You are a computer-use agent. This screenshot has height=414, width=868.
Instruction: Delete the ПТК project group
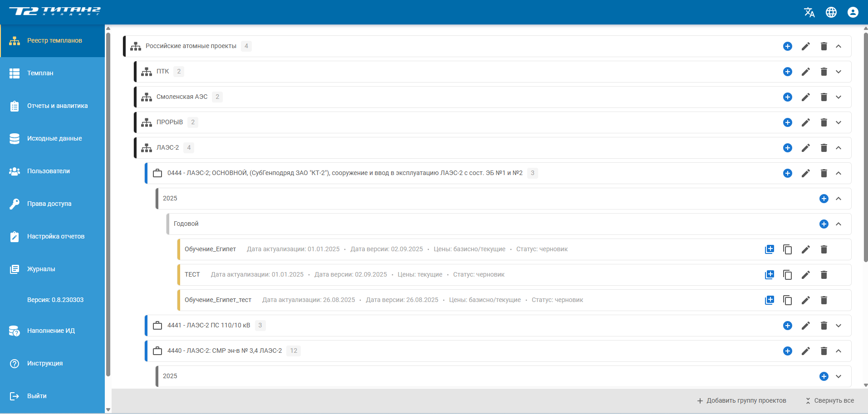coord(824,72)
